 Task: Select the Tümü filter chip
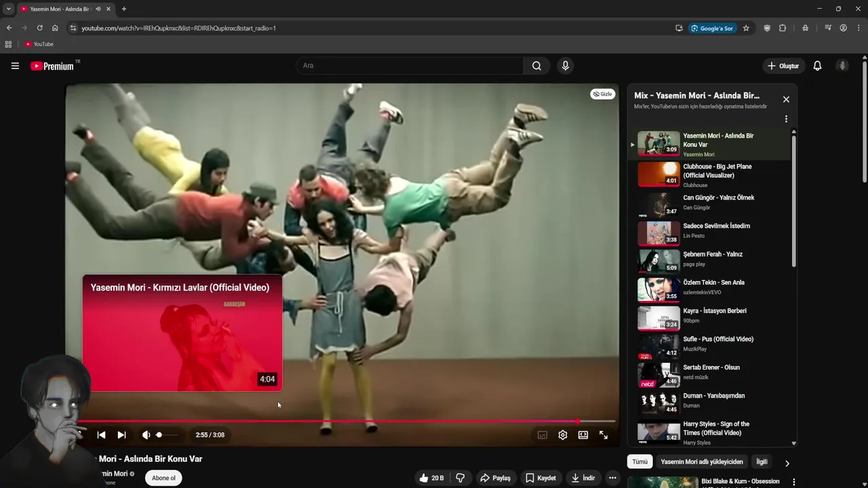[639, 462]
